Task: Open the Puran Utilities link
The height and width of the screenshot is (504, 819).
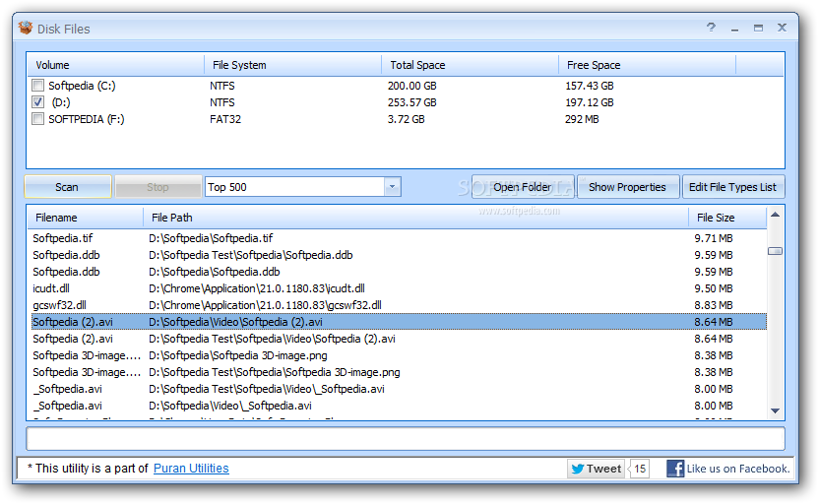Action: (191, 469)
